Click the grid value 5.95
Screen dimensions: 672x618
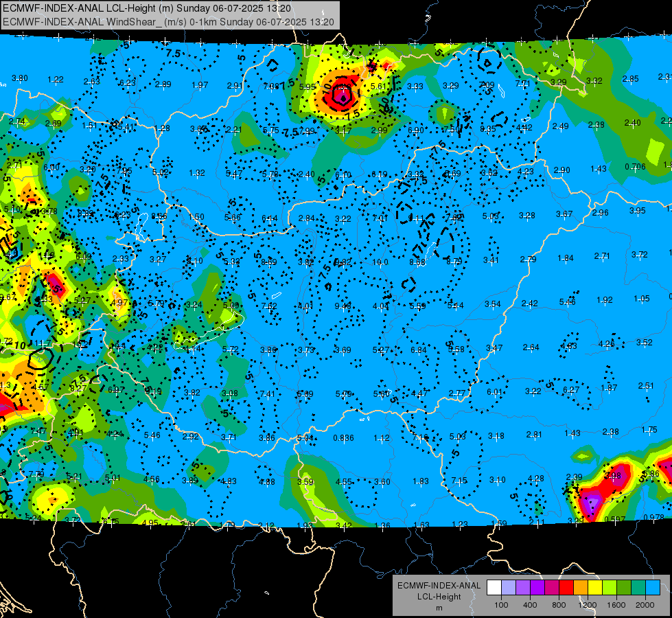tap(308, 87)
